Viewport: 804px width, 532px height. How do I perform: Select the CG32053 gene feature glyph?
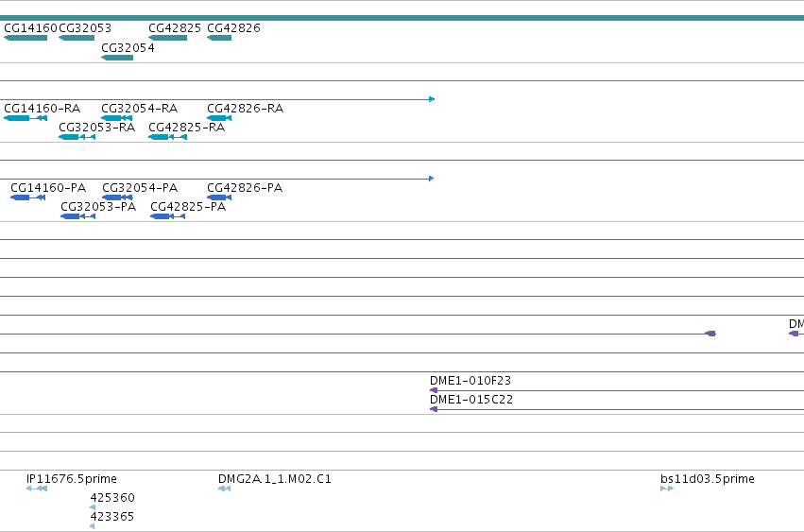[x=77, y=38]
